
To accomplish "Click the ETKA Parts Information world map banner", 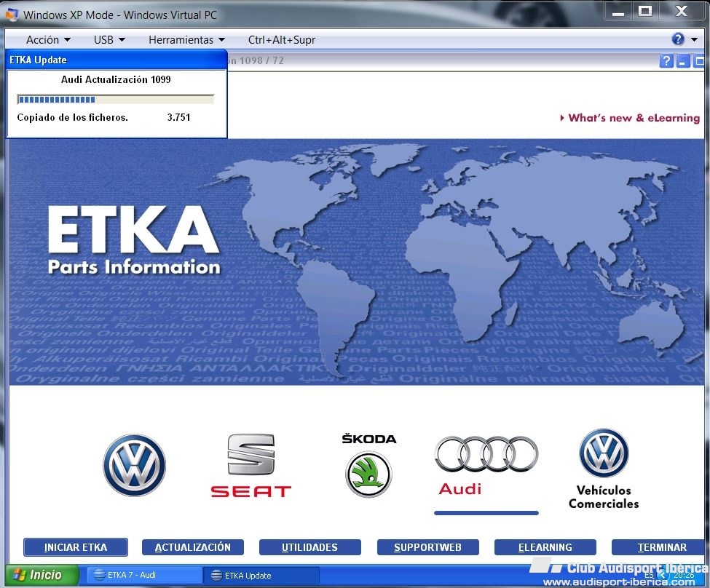I will 357,262.
